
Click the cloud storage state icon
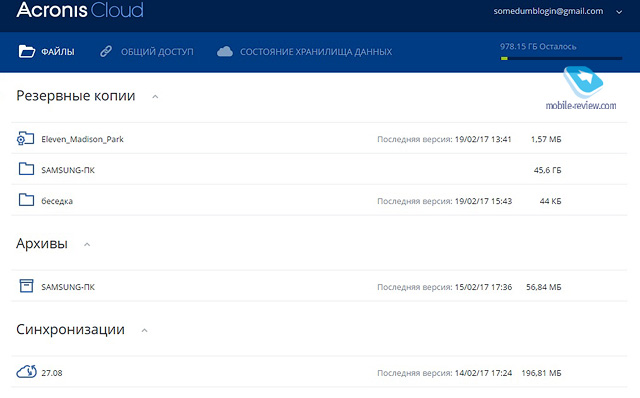pyautogui.click(x=224, y=51)
